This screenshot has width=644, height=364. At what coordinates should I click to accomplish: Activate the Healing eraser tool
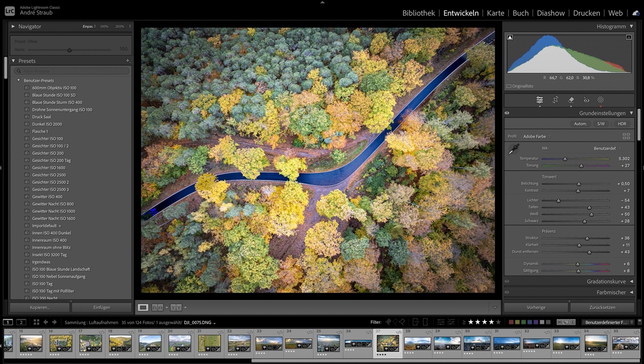pyautogui.click(x=571, y=100)
